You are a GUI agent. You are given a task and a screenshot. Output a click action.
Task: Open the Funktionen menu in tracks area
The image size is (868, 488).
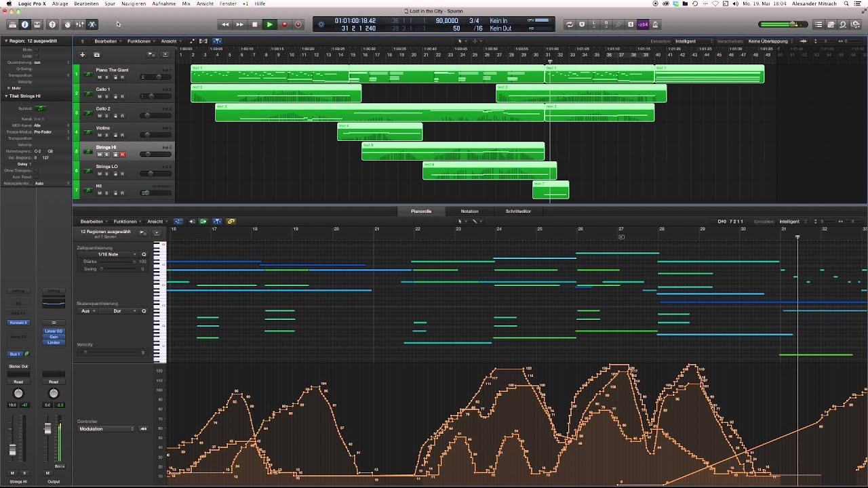coord(140,41)
